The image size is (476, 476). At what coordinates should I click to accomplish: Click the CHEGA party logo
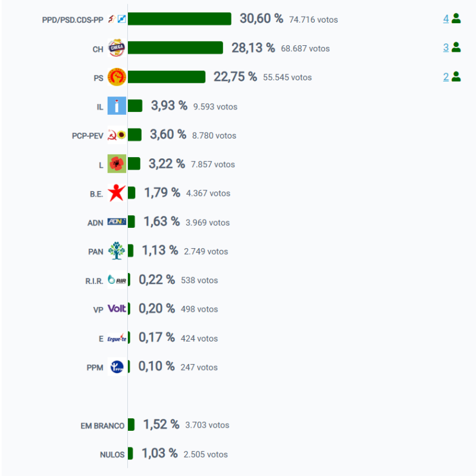(x=117, y=49)
